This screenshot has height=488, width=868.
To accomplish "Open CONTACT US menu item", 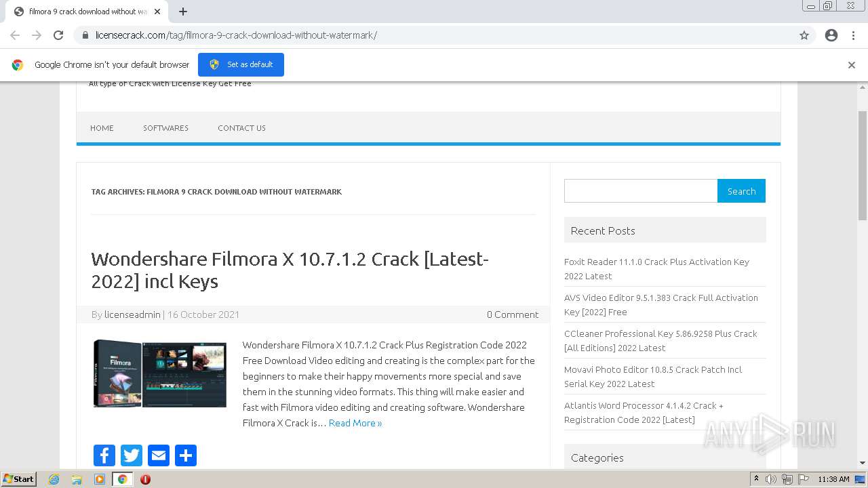I will tap(241, 128).
